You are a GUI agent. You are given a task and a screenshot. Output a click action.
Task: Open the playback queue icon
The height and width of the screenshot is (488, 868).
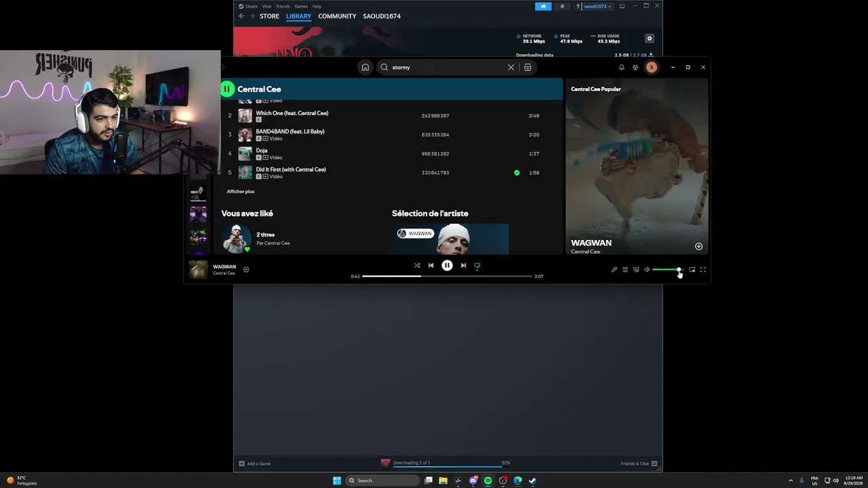coord(625,270)
